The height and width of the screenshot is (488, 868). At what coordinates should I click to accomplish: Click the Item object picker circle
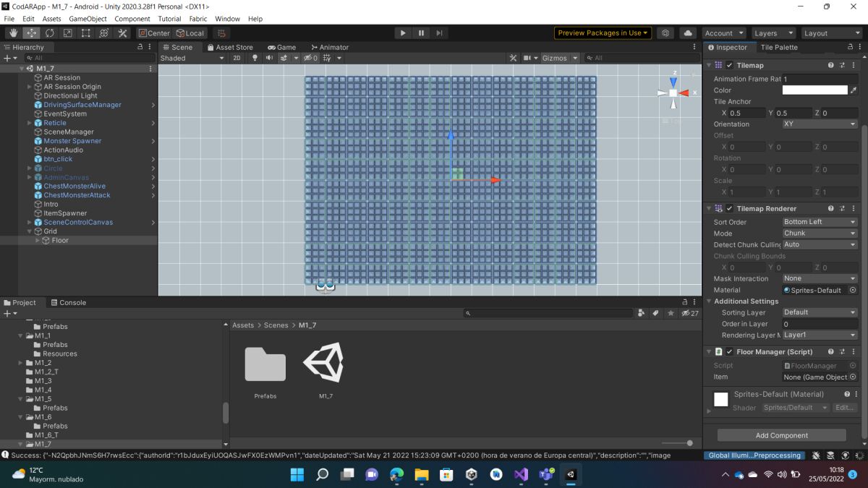tap(853, 377)
